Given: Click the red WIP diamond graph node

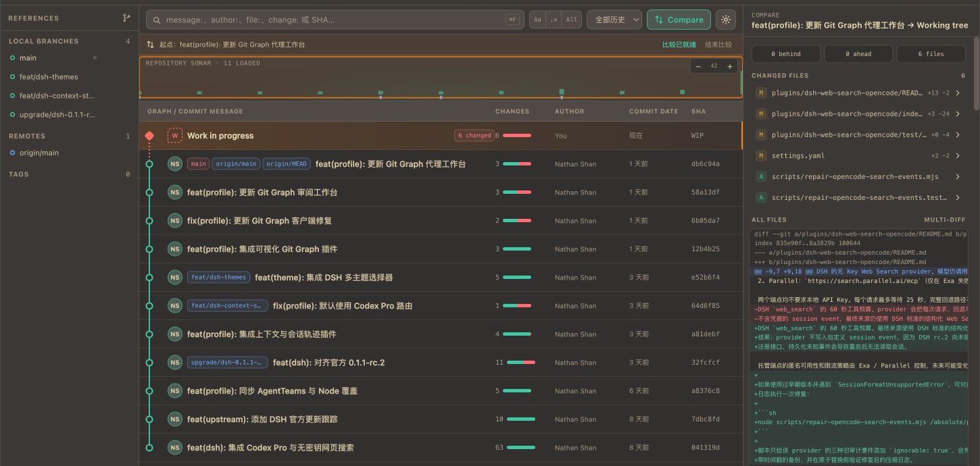Looking at the screenshot, I should [149, 136].
